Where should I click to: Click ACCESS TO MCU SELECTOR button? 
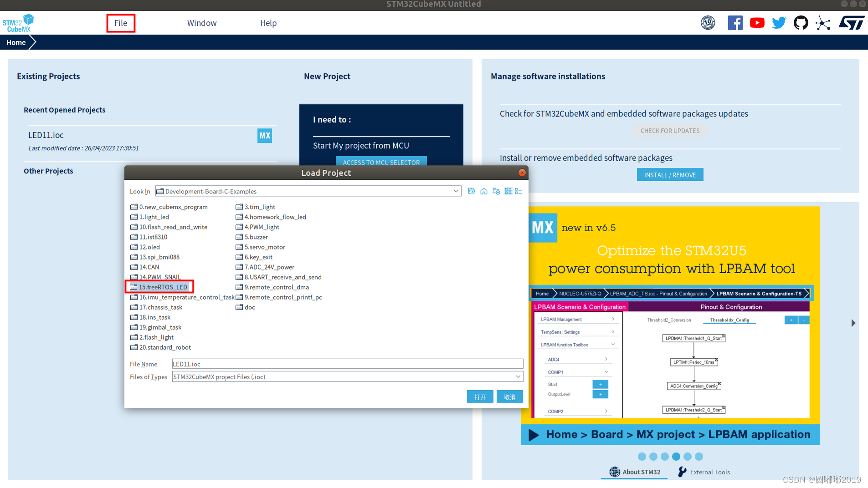pyautogui.click(x=381, y=162)
